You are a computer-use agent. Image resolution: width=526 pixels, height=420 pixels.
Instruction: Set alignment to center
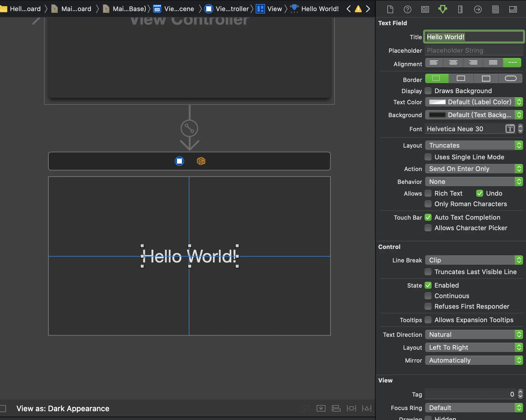[453, 63]
